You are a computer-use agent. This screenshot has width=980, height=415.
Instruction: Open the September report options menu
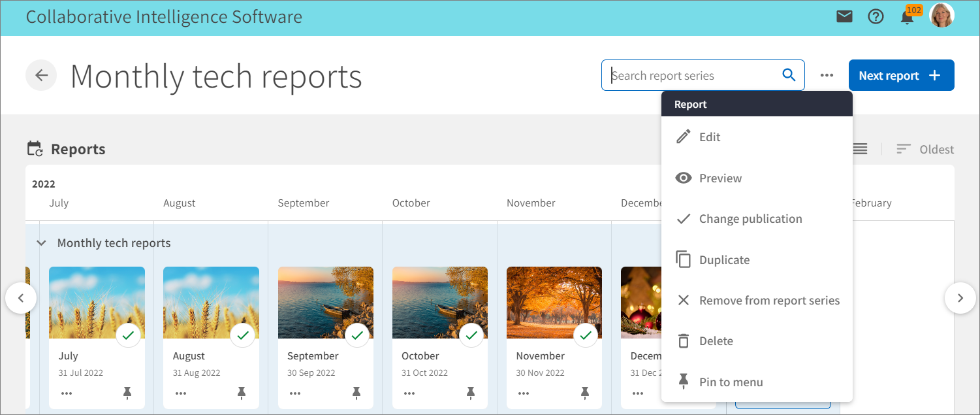coord(295,393)
